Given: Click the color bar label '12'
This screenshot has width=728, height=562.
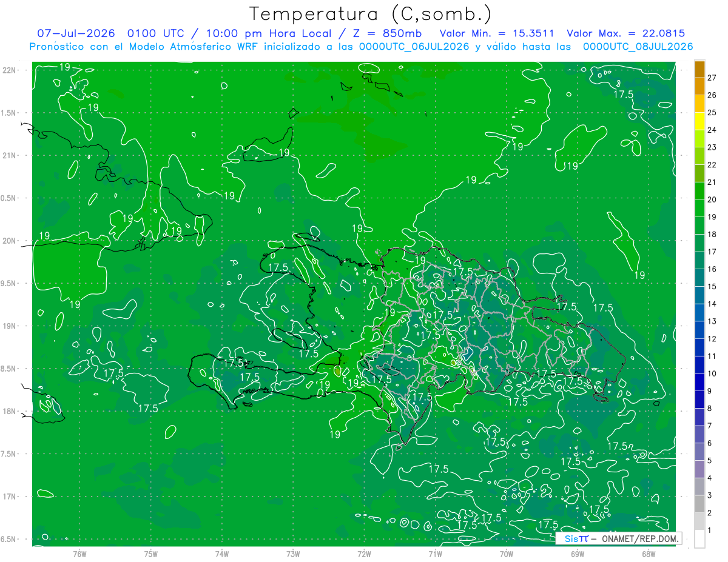Looking at the screenshot, I should [712, 339].
